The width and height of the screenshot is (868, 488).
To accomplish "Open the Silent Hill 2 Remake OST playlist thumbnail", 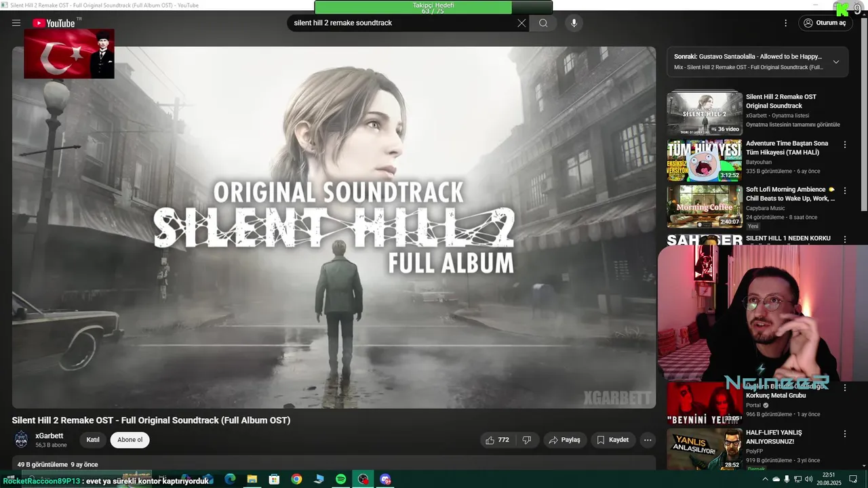I will point(704,113).
